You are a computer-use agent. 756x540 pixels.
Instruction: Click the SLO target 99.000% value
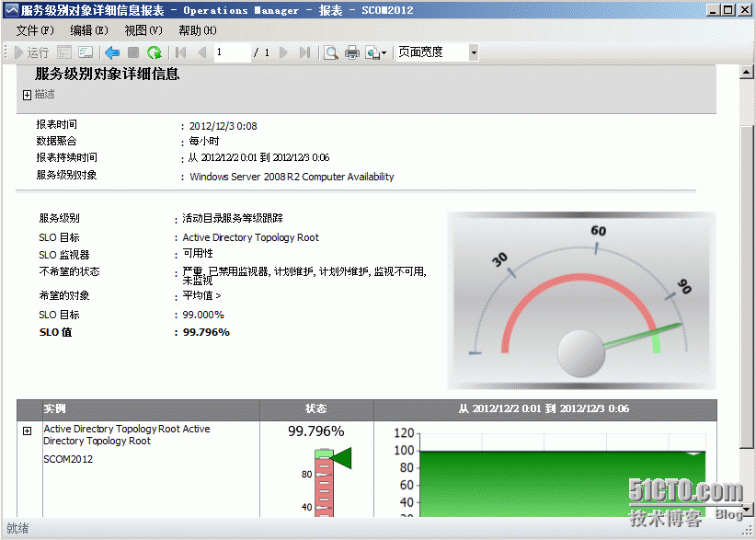click(x=203, y=315)
